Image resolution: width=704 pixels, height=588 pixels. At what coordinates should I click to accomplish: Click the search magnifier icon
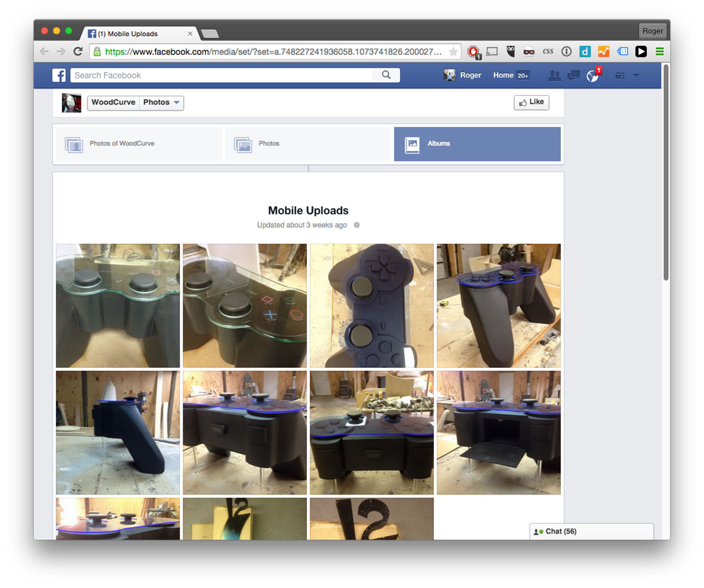[386, 75]
